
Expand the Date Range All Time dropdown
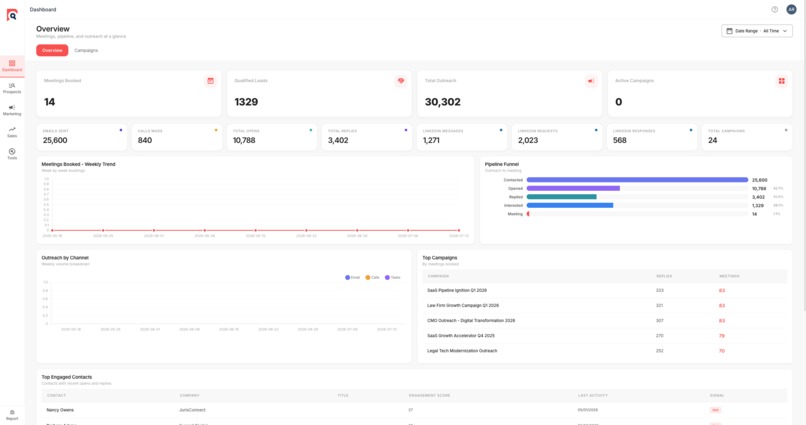757,31
